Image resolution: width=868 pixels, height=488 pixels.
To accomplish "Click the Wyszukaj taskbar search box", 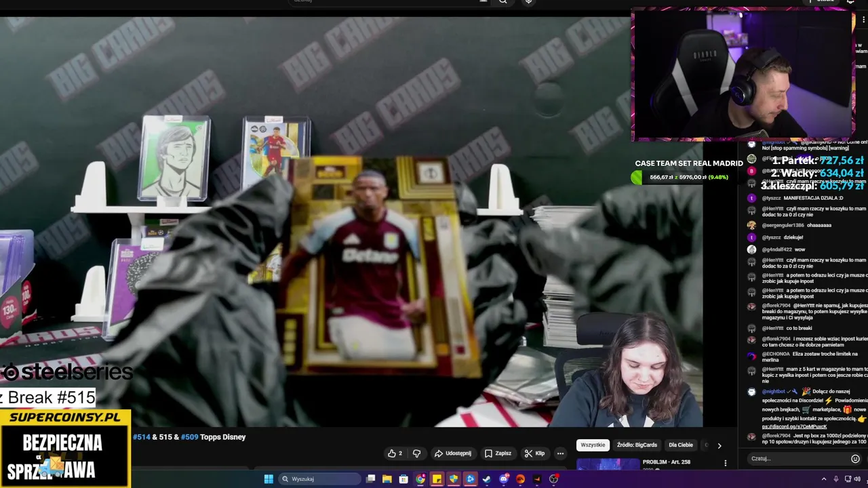I will [x=318, y=479].
